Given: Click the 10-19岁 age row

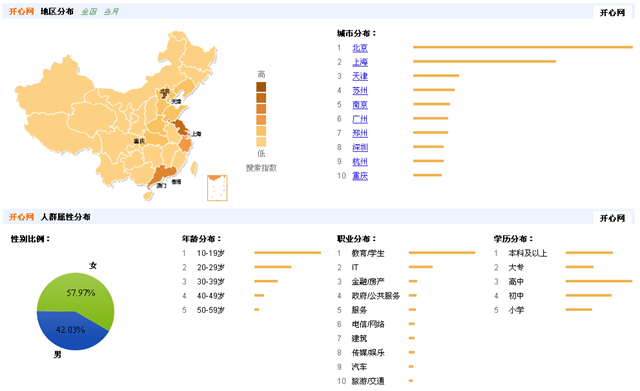Looking at the screenshot, I should coord(251,253).
